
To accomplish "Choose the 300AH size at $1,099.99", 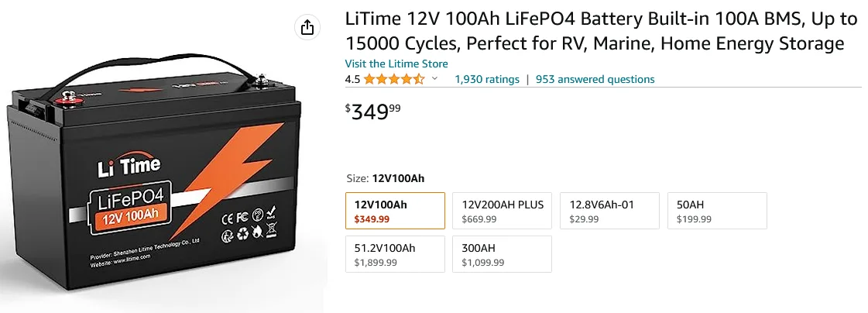I will coord(502,254).
